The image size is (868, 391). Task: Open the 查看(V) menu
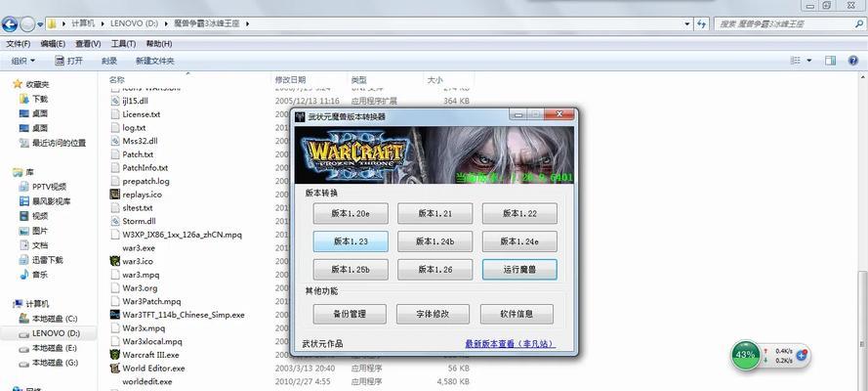click(88, 43)
